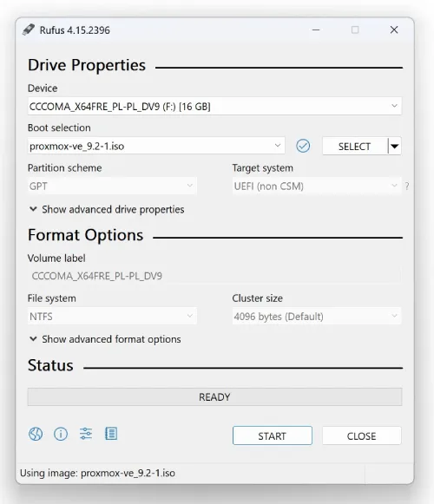Click the 'Format Options' heading
This screenshot has height=504, width=434.
pyautogui.click(x=86, y=235)
